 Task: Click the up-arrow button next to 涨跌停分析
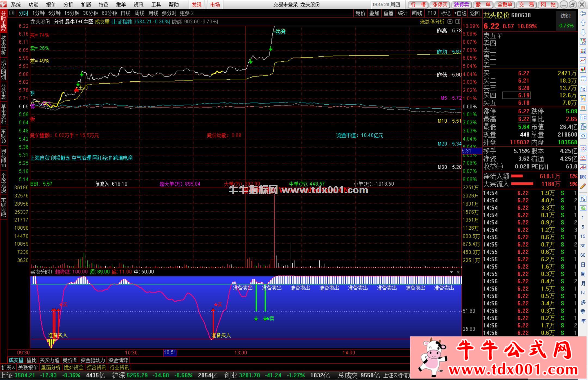(450, 22)
